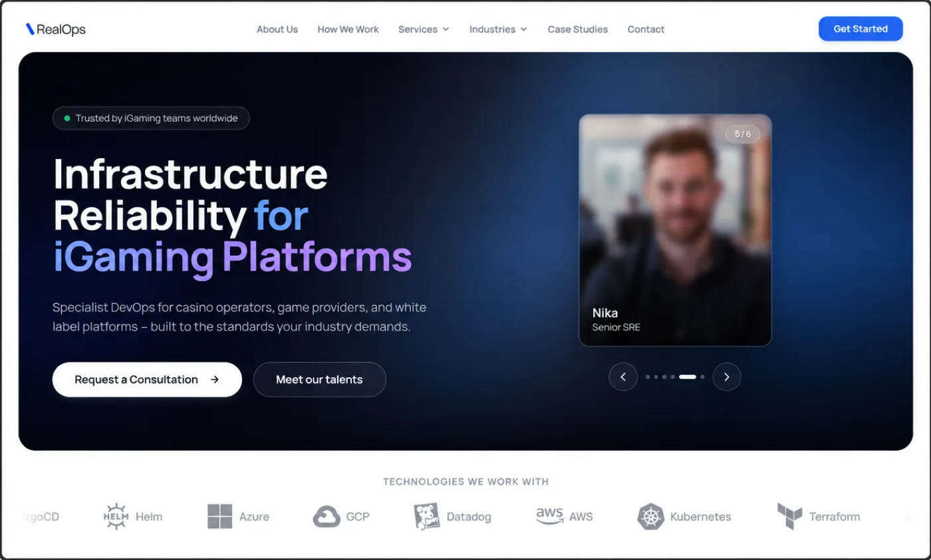The height and width of the screenshot is (560, 931).
Task: Open the About Us page
Action: pos(277,29)
